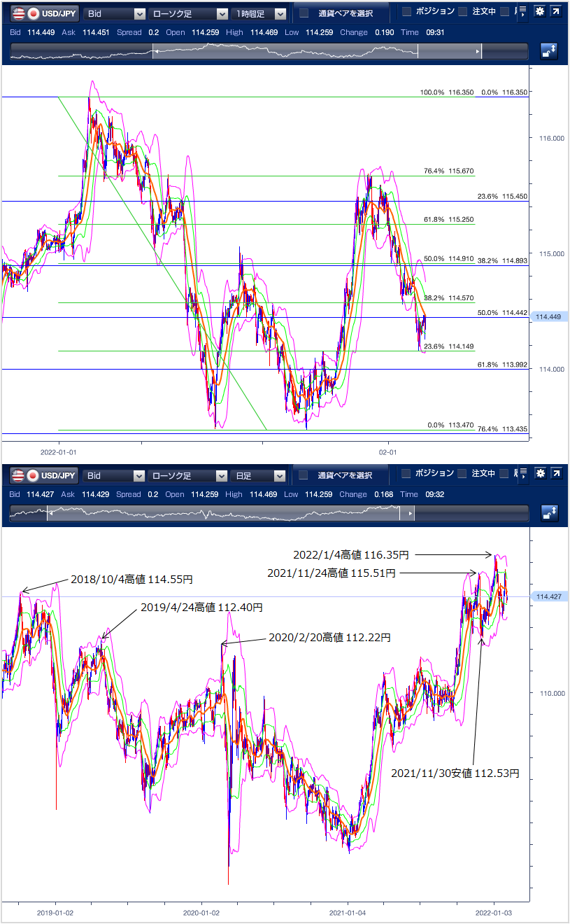The image size is (570, 924).
Task: Open ローソク足 chart type dropdown above 日足 chart
Action: [x=188, y=475]
